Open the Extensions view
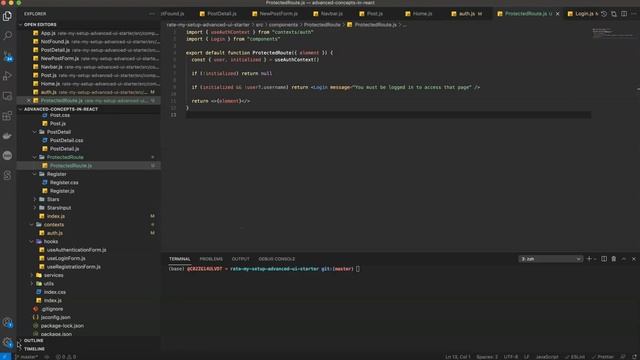Image resolution: width=640 pixels, height=360 pixels. point(7,116)
